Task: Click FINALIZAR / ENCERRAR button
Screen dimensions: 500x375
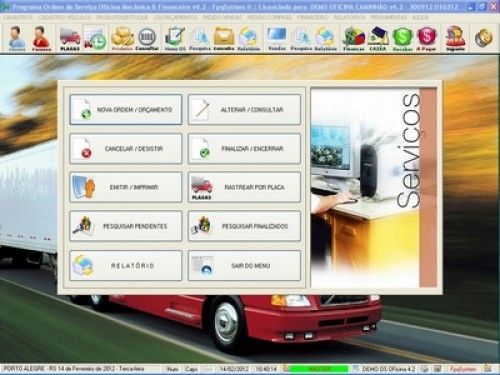Action: pyautogui.click(x=244, y=149)
